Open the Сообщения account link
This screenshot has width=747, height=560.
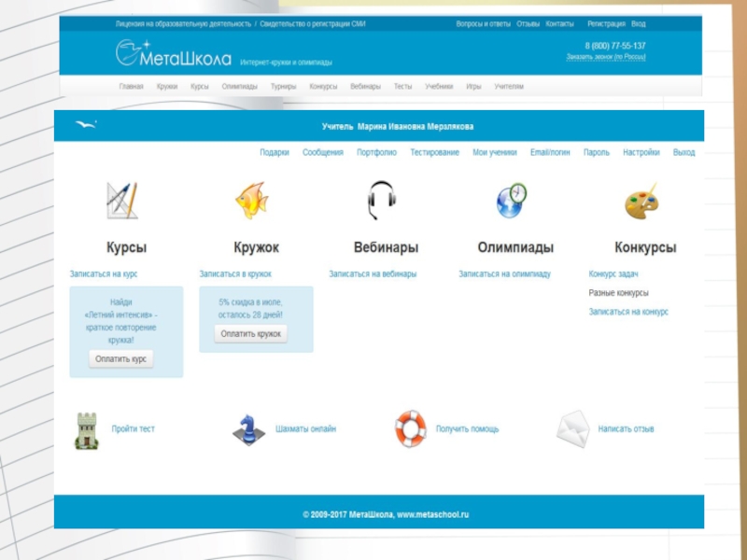pyautogui.click(x=323, y=152)
